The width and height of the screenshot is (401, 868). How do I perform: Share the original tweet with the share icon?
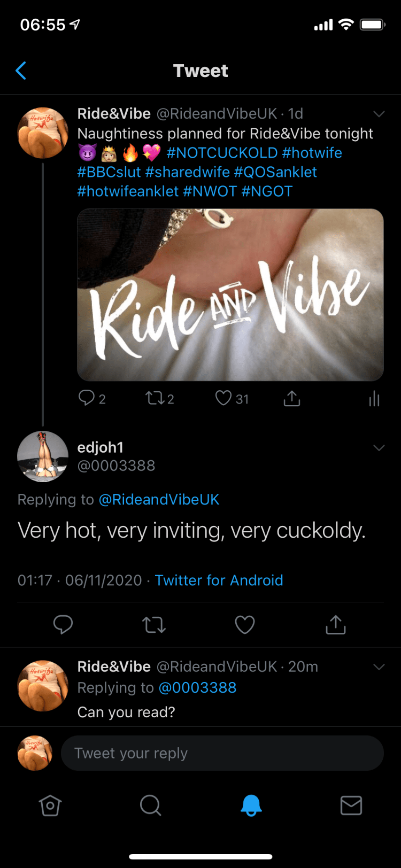[291, 398]
